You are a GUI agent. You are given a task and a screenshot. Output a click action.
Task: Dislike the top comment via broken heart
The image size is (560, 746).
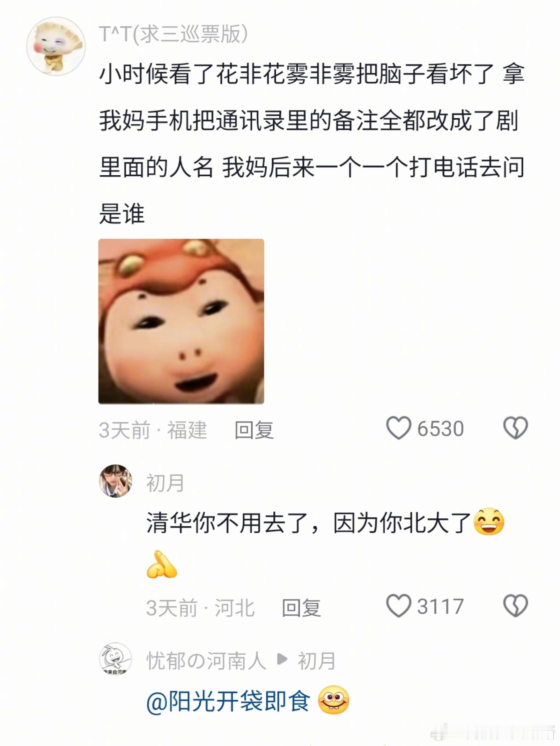[515, 428]
